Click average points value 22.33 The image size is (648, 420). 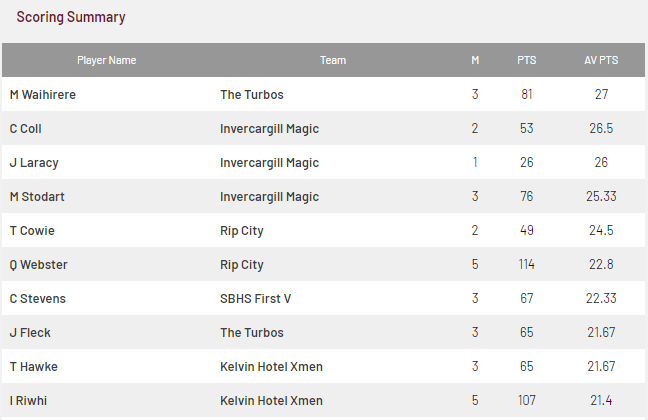pyautogui.click(x=601, y=298)
